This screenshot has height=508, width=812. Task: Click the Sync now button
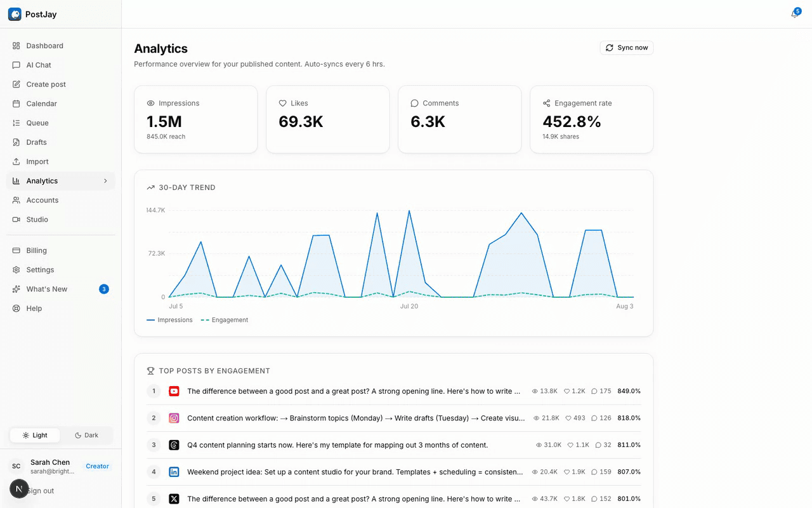[x=627, y=48]
